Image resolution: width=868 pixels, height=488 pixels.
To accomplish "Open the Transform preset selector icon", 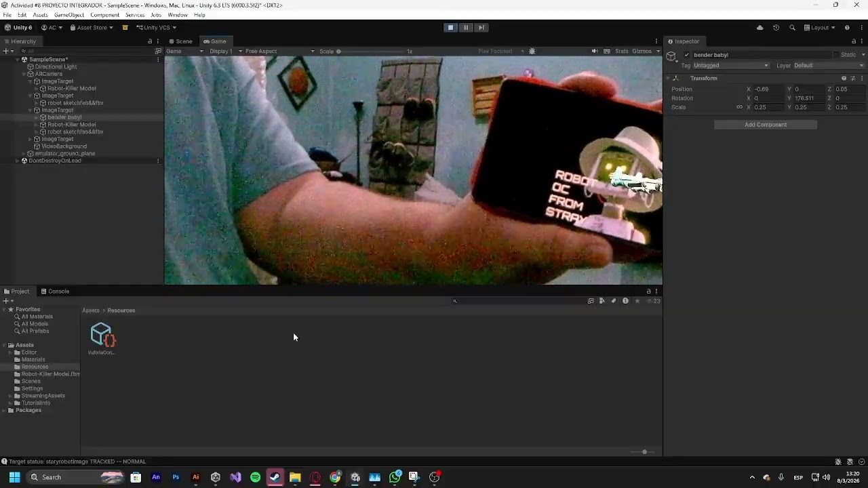I will tap(853, 79).
